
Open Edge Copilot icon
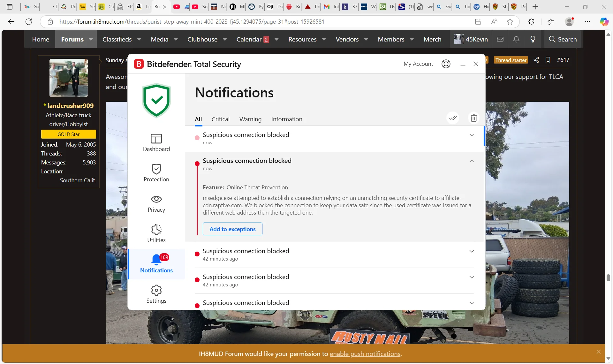(x=604, y=21)
